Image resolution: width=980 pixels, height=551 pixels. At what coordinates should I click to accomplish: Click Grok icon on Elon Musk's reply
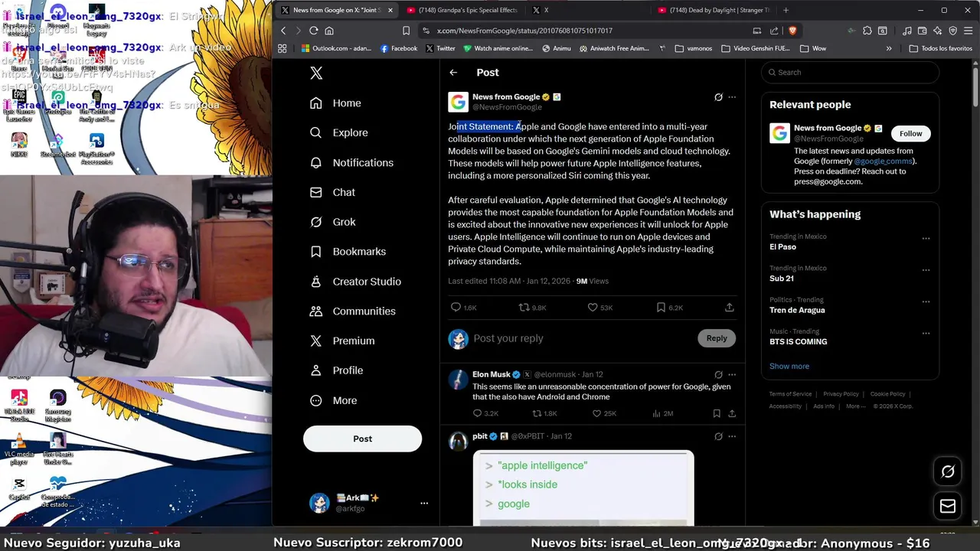pos(718,374)
